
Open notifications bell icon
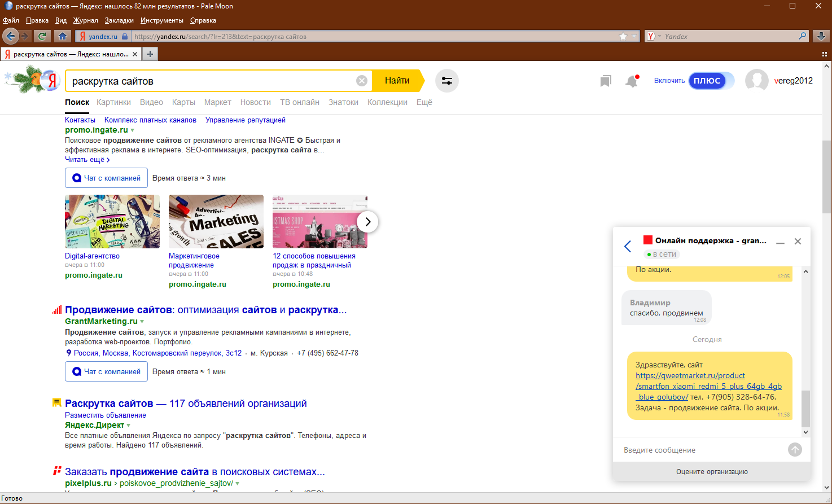tap(632, 81)
